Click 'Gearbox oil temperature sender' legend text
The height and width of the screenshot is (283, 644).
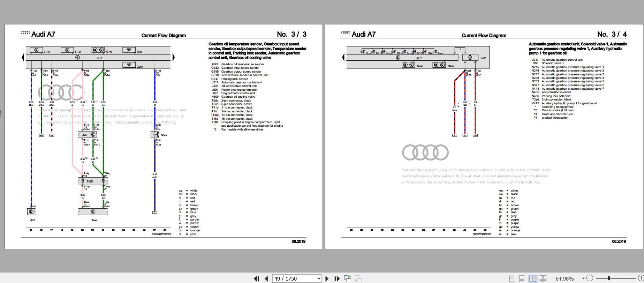243,64
